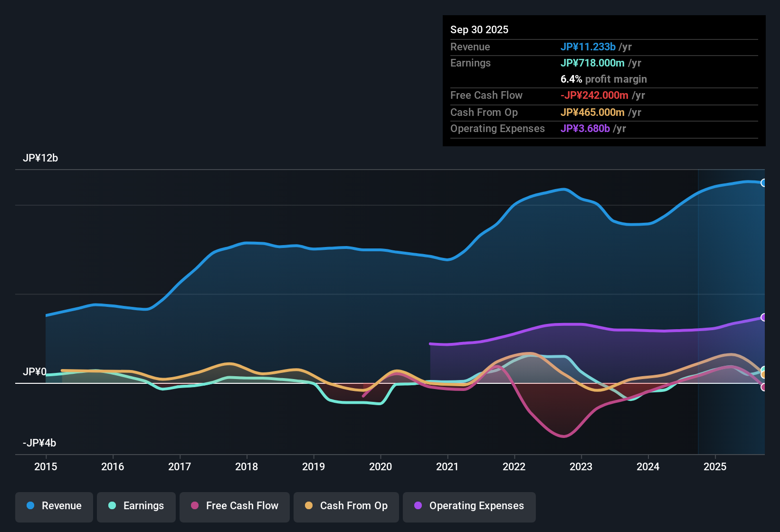Viewport: 780px width, 532px height.
Task: Select the Earnings legend chip
Action: tap(136, 506)
